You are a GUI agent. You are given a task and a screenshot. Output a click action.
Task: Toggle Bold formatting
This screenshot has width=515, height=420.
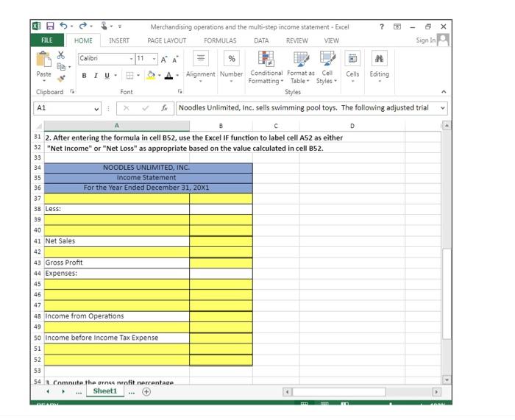(84, 76)
